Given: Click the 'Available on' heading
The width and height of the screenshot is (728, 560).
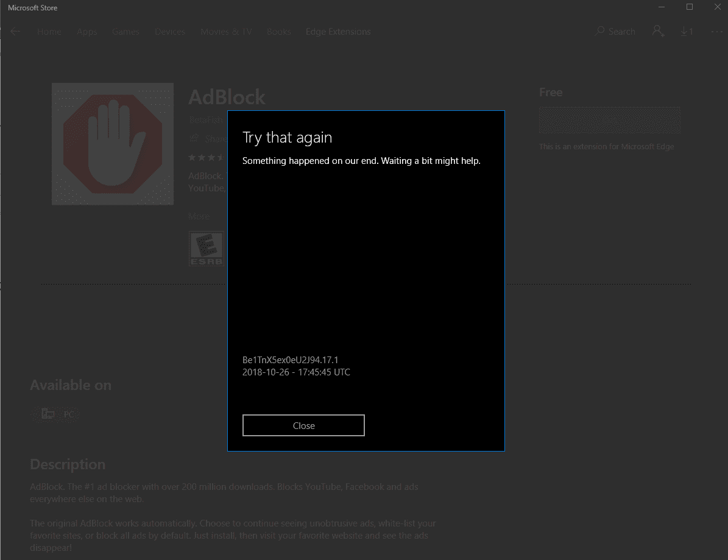Looking at the screenshot, I should (x=71, y=385).
